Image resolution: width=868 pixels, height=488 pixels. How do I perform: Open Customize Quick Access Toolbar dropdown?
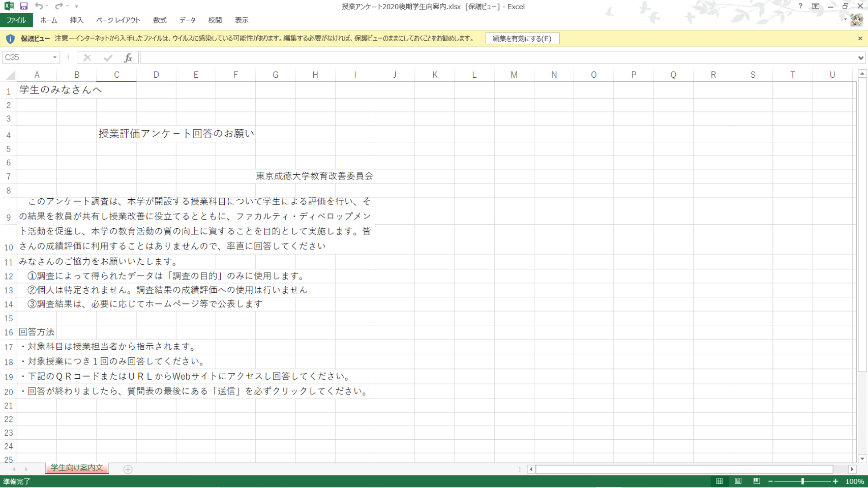click(77, 6)
